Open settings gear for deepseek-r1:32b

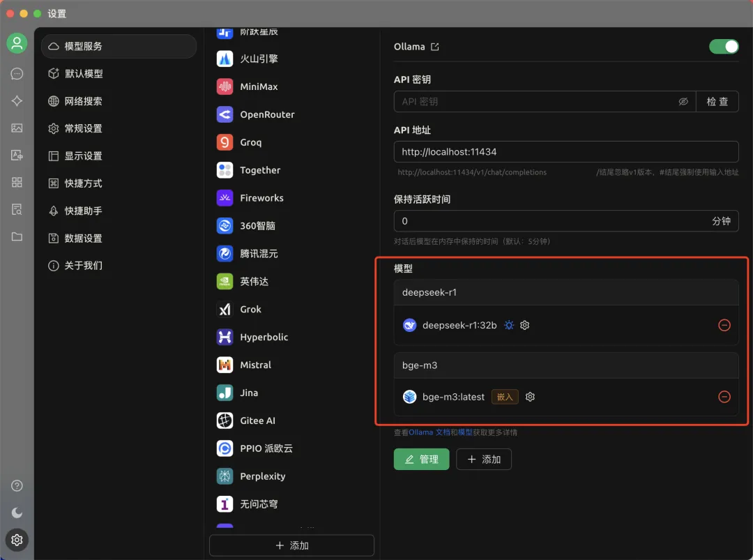[x=525, y=325]
